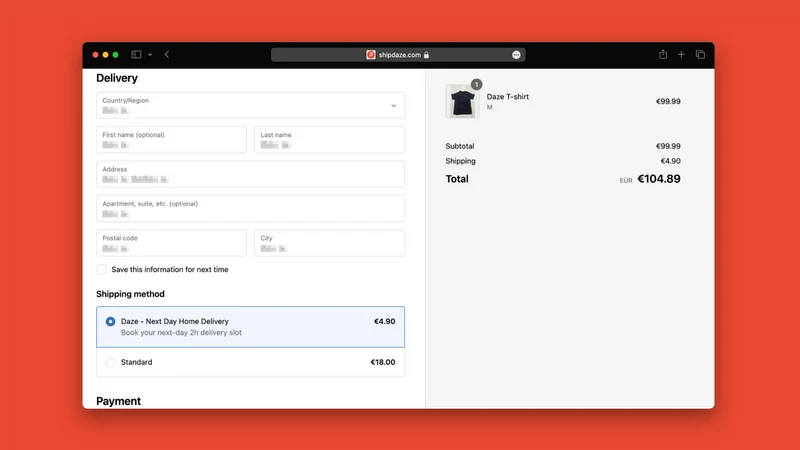Viewport: 800px width, 450px height.
Task: Click the padlock icon beside shipdaze.com
Action: [426, 55]
